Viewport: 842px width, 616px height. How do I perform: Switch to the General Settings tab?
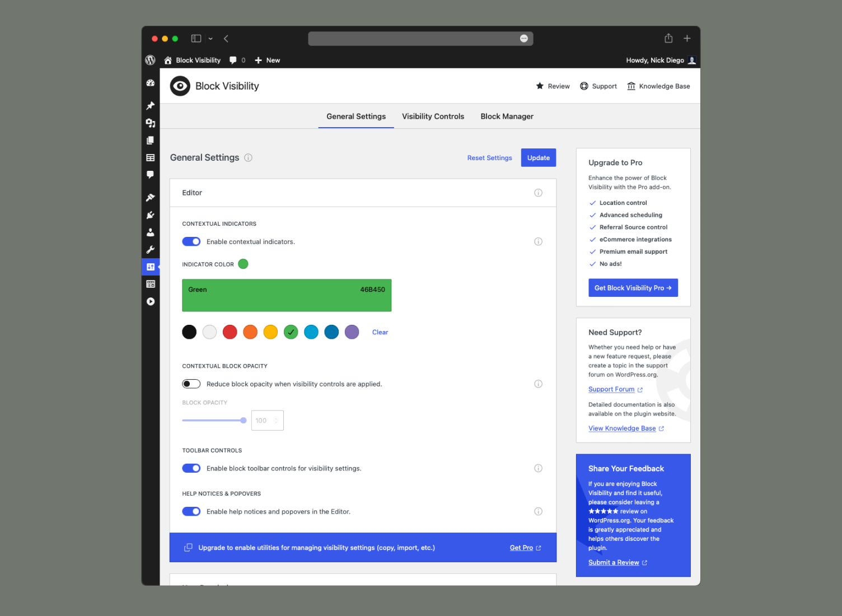tap(356, 116)
